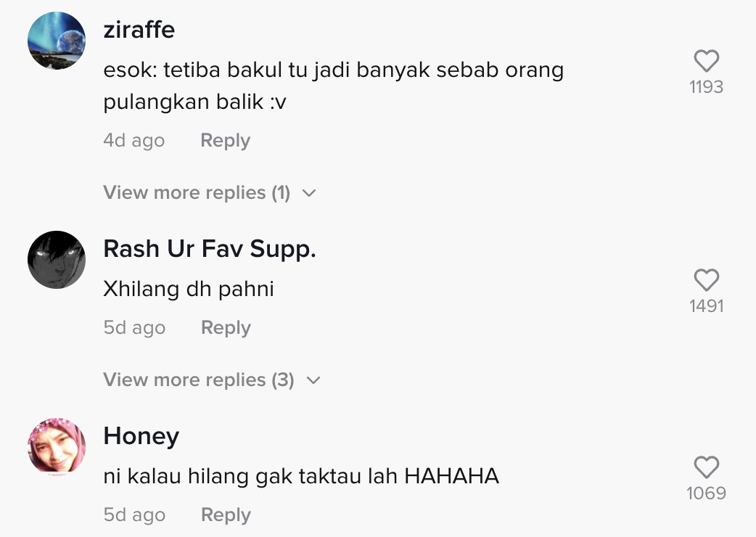This screenshot has width=756, height=537.
Task: Reply to ziraffe's comment
Action: (225, 140)
